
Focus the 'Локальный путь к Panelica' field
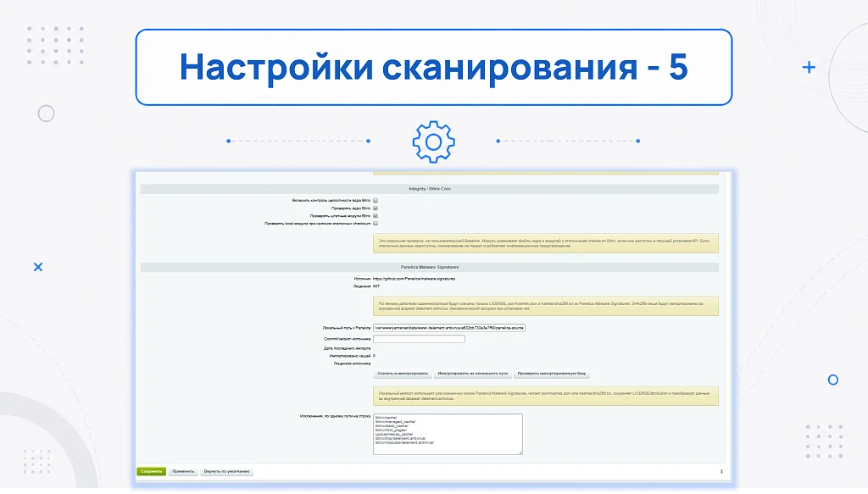point(449,328)
